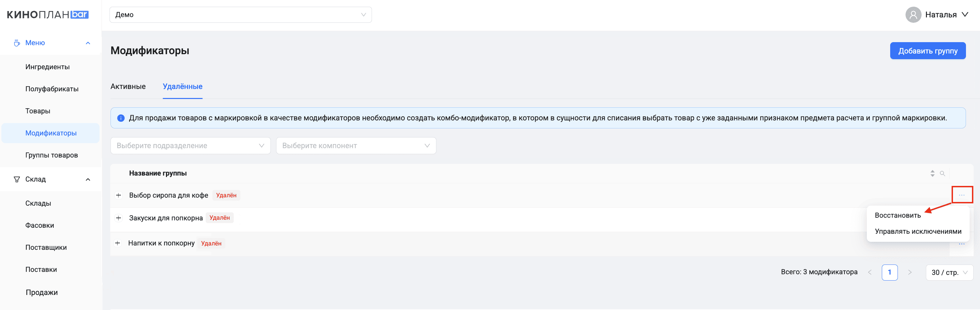The height and width of the screenshot is (310, 980).
Task: Click the Кинoплан bar logo
Action: 47,14
